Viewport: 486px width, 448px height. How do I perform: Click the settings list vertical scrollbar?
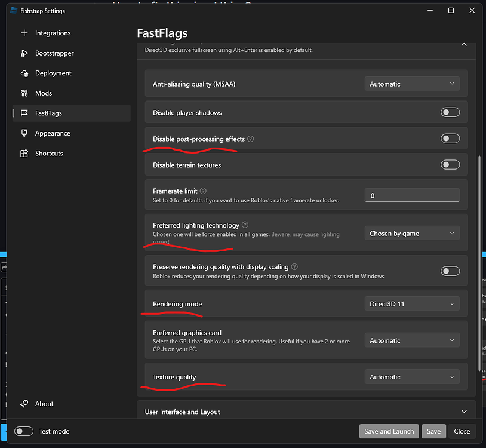[x=479, y=263]
